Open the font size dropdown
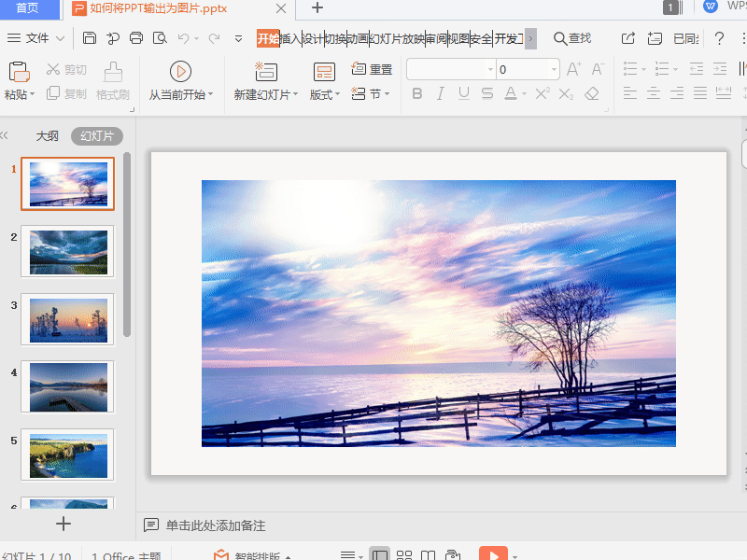This screenshot has width=747, height=560. pyautogui.click(x=554, y=70)
